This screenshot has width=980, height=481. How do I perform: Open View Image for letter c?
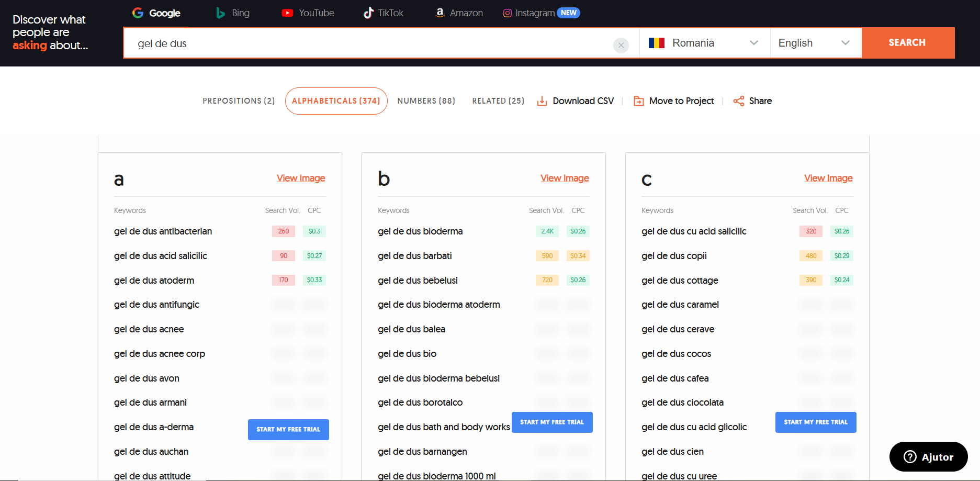828,178
